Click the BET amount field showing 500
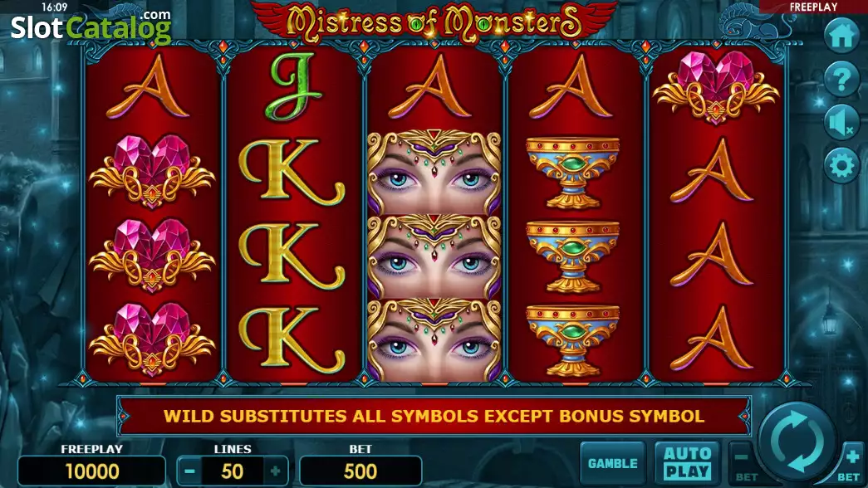Viewport: 868px width, 488px height. point(360,471)
